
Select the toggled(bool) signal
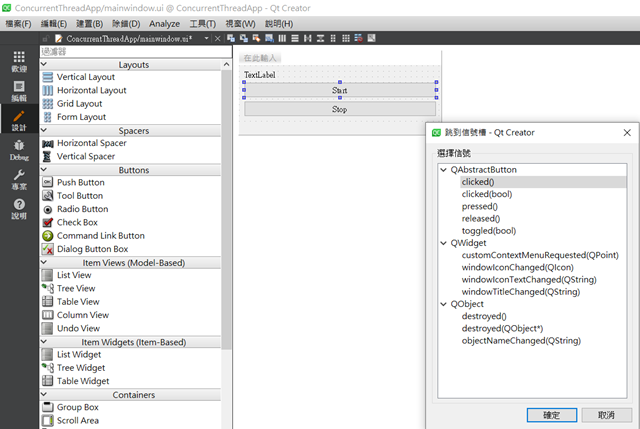point(489,231)
